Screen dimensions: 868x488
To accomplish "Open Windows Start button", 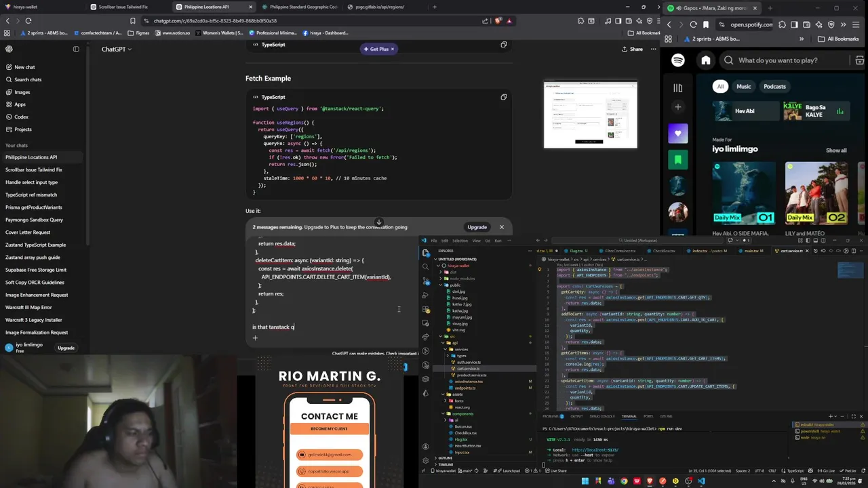I will 585,481.
